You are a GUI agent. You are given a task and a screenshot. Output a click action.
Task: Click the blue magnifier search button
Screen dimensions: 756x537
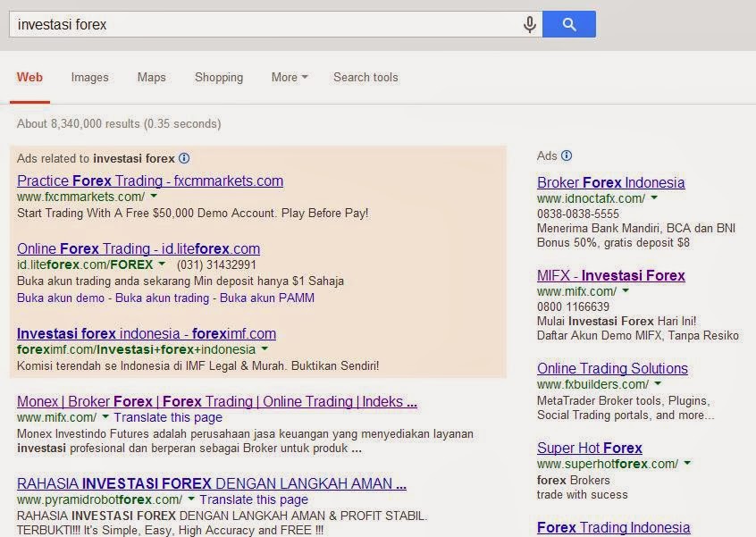tap(569, 24)
